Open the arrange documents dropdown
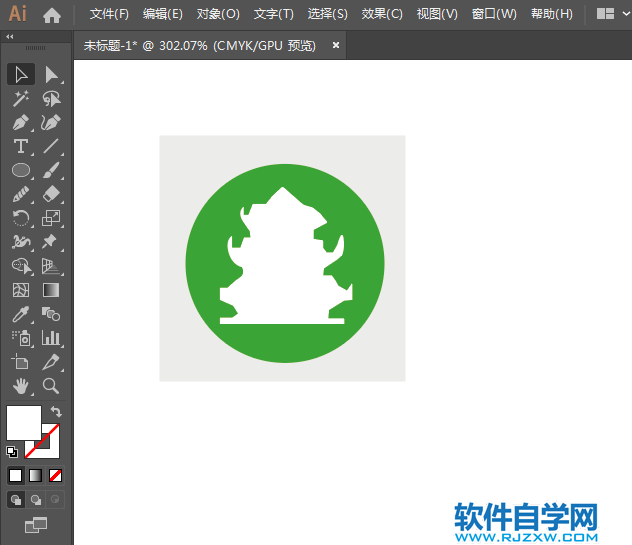 [x=606, y=14]
